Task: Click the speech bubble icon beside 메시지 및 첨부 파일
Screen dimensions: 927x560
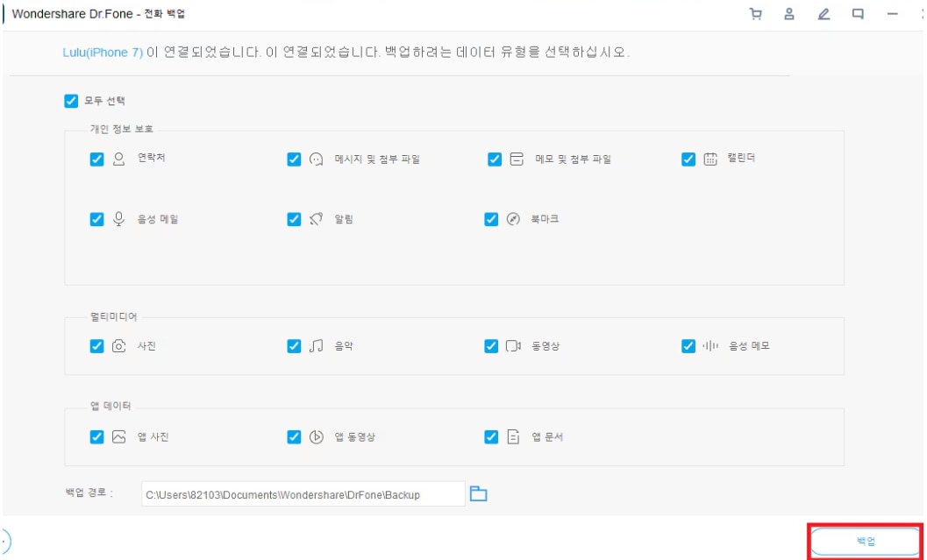Action: [317, 159]
